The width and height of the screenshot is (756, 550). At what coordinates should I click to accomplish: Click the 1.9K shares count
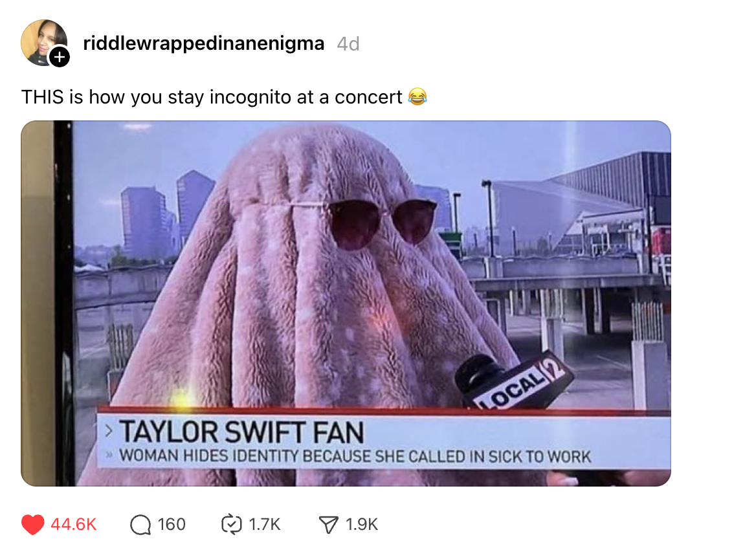[x=362, y=525]
